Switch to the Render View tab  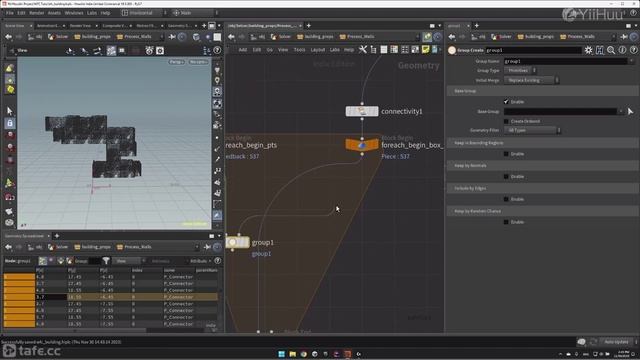pos(80,26)
